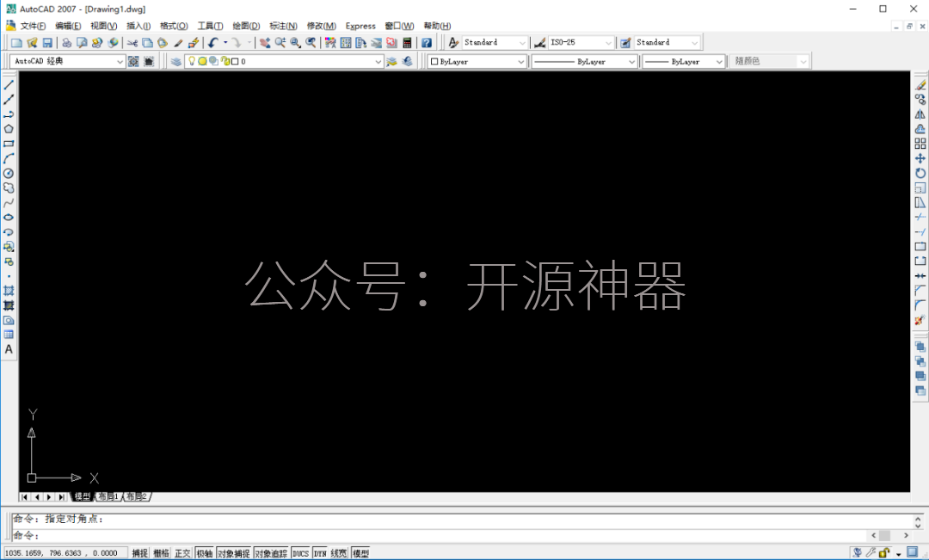Screen dimensions: 929x560
Task: Toggle 线宽 lineweight display in status bar
Action: [x=339, y=553]
